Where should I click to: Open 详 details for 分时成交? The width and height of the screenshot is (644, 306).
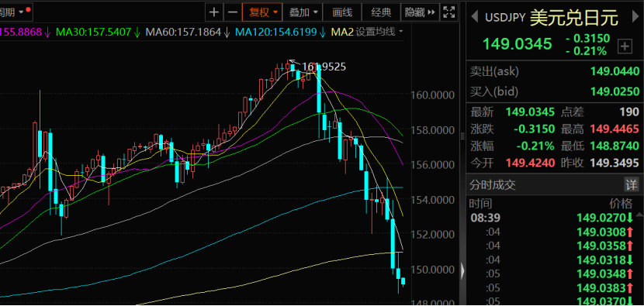click(632, 185)
